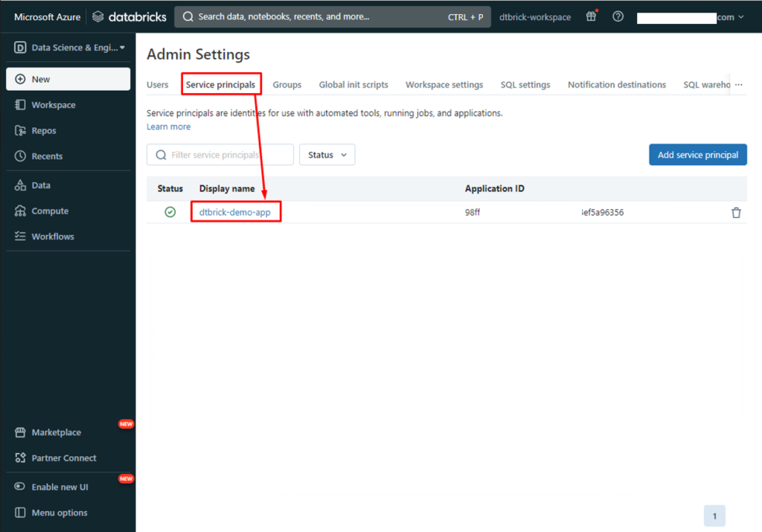
Task: Open the Workspace settings tab
Action: click(444, 85)
